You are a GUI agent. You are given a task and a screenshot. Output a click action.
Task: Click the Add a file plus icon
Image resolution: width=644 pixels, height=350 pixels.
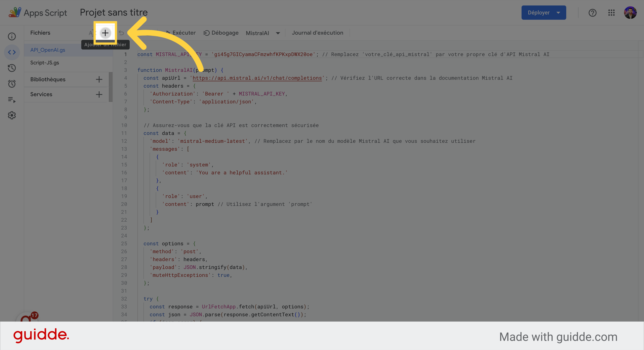[x=105, y=33]
